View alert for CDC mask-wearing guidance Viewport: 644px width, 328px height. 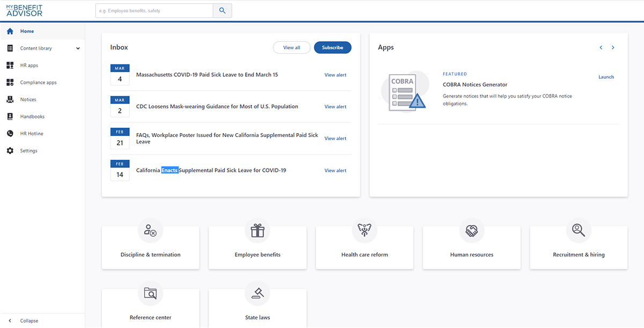tap(335, 107)
